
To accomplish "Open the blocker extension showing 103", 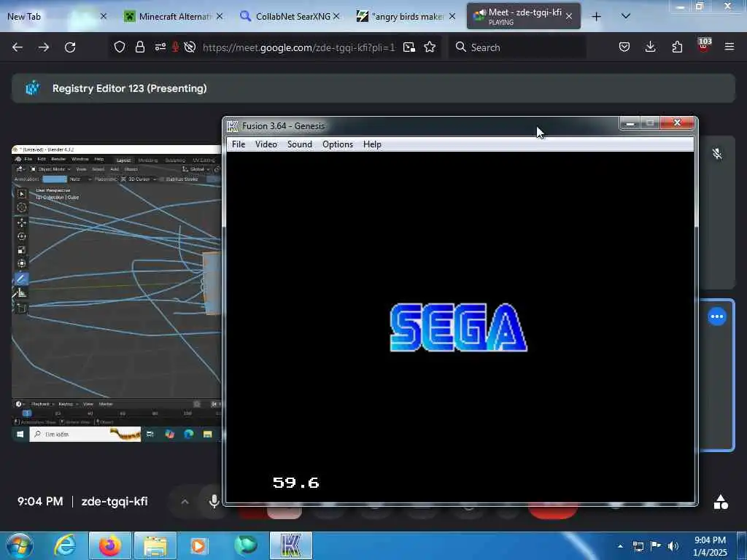I will (704, 45).
